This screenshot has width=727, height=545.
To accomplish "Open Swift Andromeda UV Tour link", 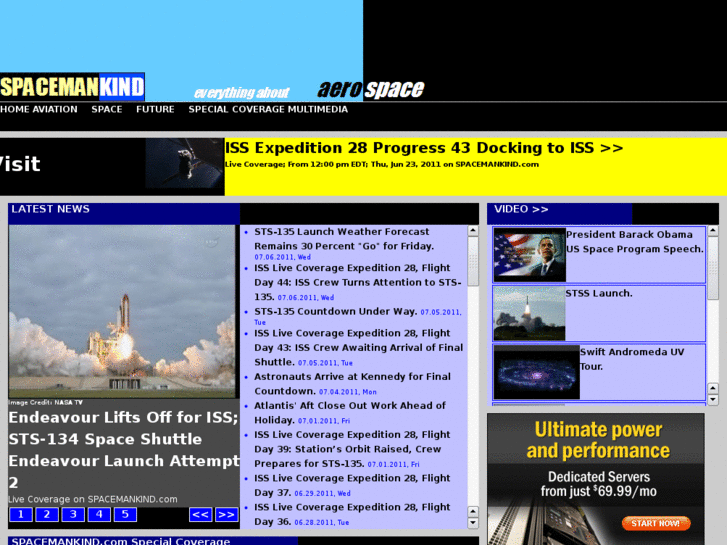I will 632,359.
